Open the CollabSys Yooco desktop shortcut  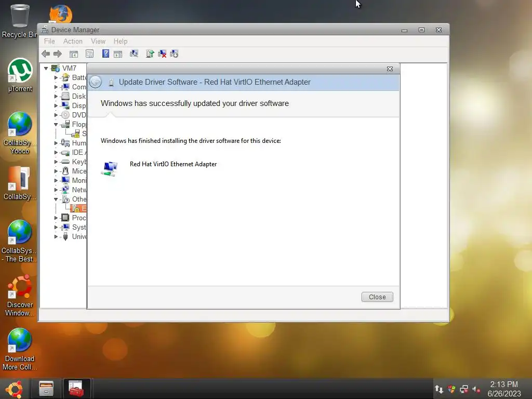[x=20, y=133]
